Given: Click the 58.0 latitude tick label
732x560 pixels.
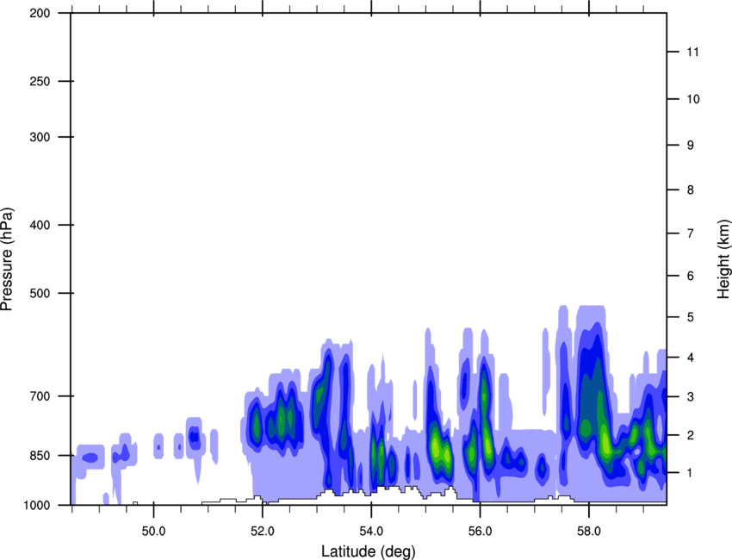Looking at the screenshot, I should click(x=589, y=532).
